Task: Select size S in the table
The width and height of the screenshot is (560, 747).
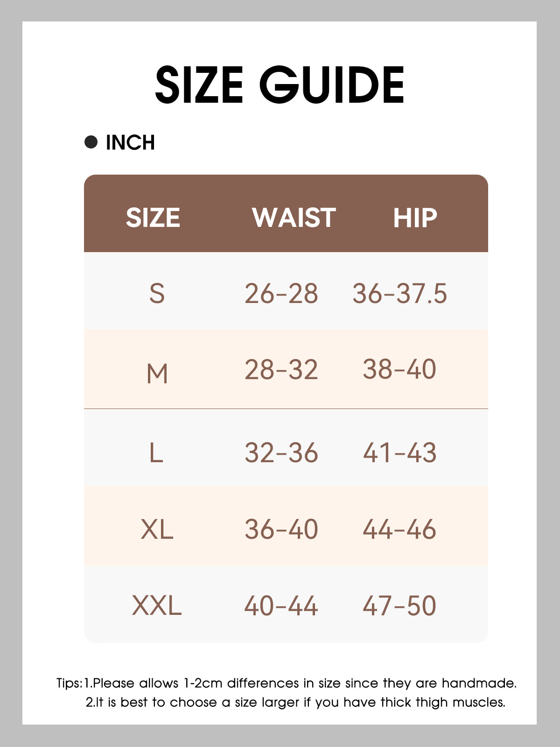Action: [x=157, y=294]
